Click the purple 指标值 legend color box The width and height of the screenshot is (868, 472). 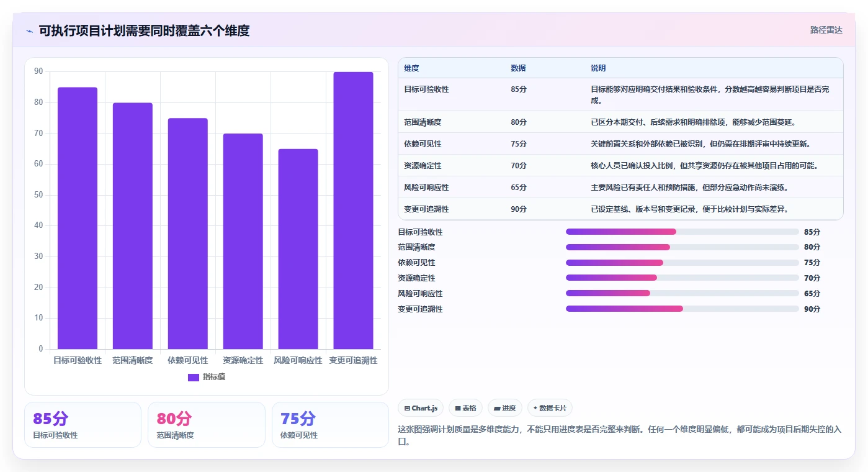click(x=194, y=377)
